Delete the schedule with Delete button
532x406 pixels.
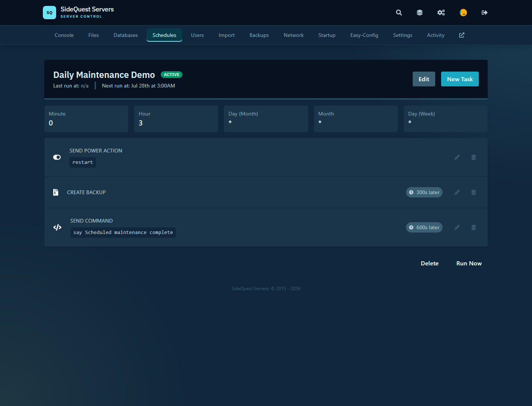coord(430,264)
